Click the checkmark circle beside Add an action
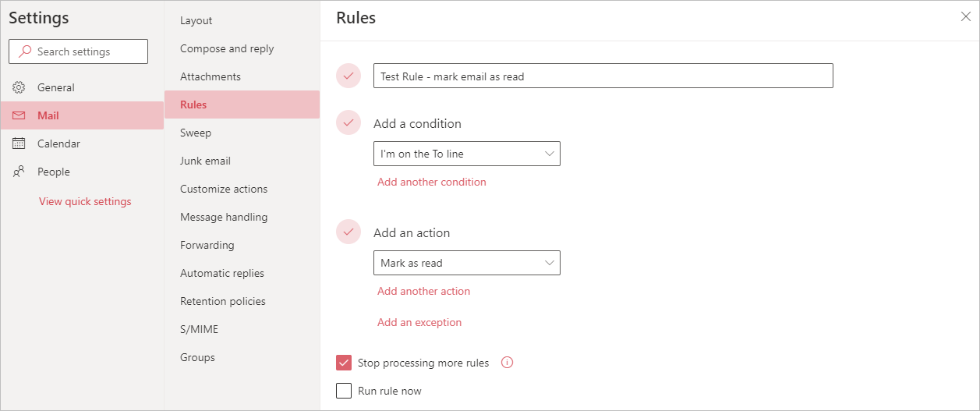 348,232
